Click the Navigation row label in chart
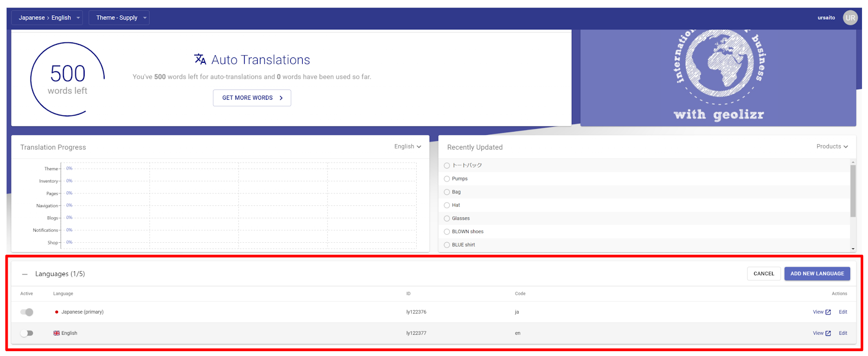The height and width of the screenshot is (356, 868). pos(47,206)
